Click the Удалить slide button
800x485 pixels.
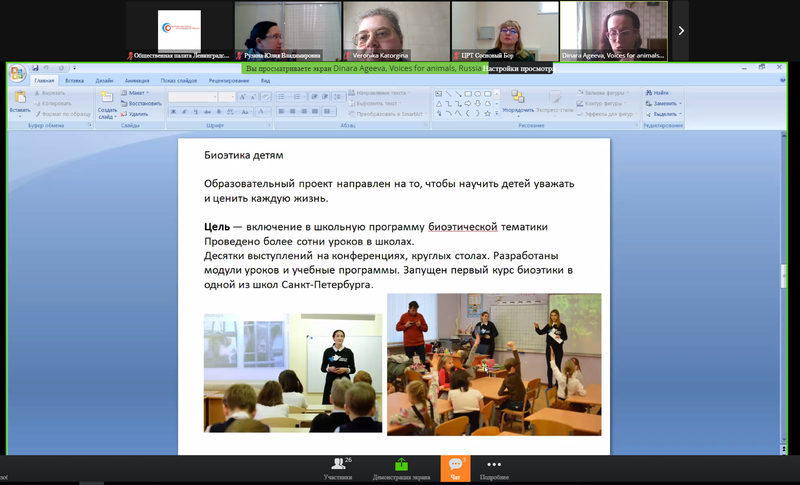(134, 114)
